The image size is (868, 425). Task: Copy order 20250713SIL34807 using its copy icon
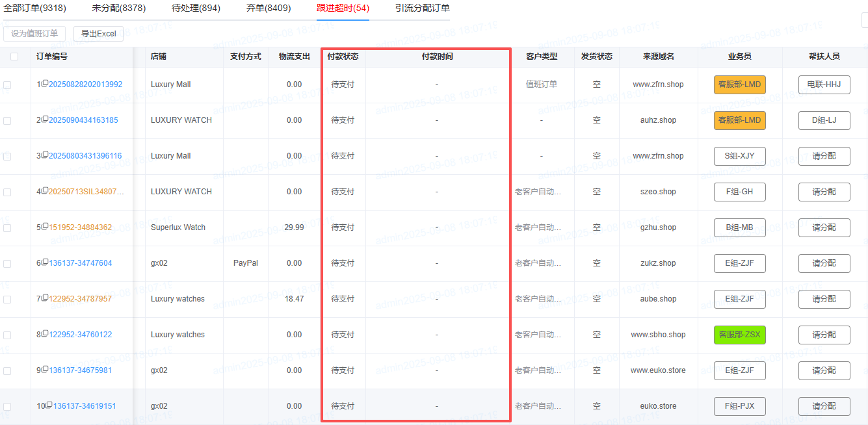45,191
